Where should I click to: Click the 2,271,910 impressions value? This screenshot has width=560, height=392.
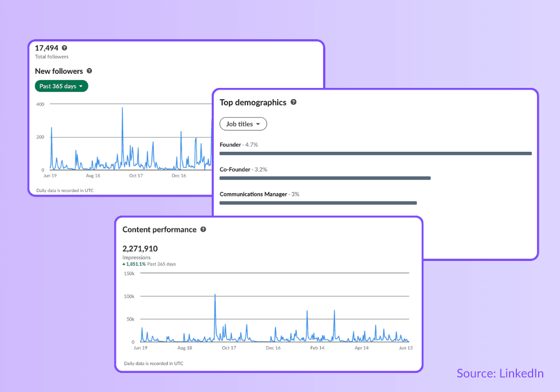[x=140, y=249]
